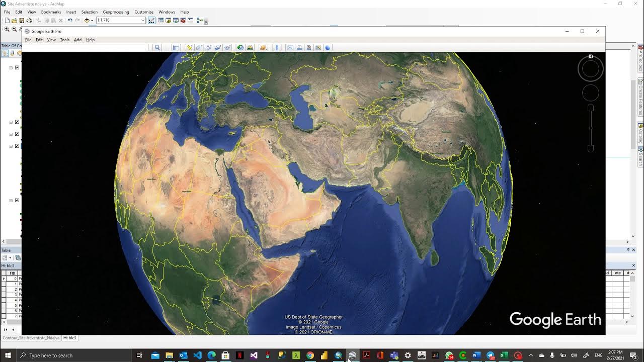Click the Look joystick compass ring
644x362 pixels.
click(591, 69)
